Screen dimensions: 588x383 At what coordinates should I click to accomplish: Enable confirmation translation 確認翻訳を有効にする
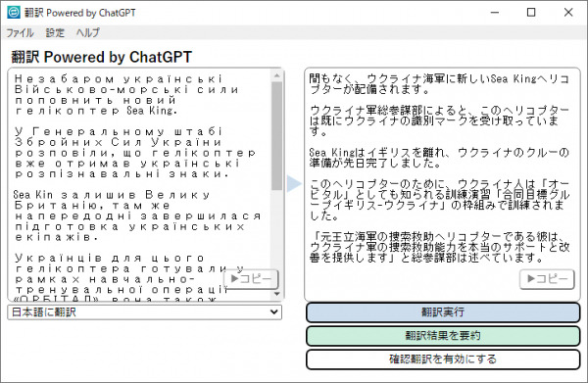pyautogui.click(x=443, y=359)
